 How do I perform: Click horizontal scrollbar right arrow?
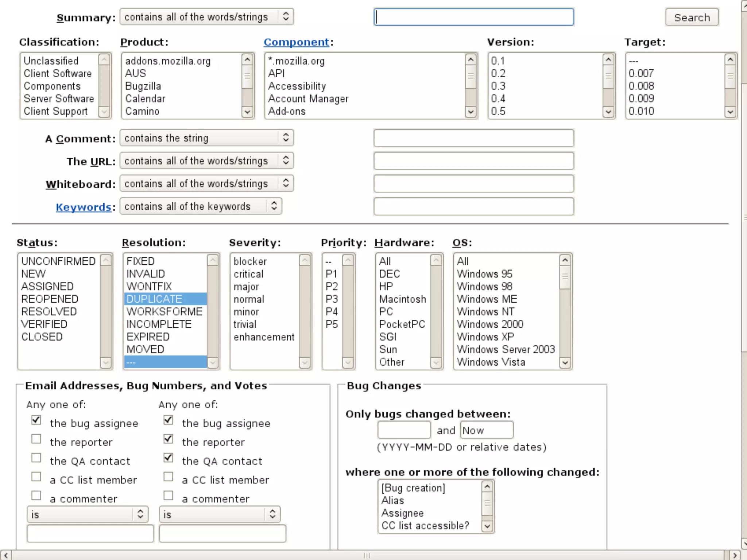(x=735, y=555)
